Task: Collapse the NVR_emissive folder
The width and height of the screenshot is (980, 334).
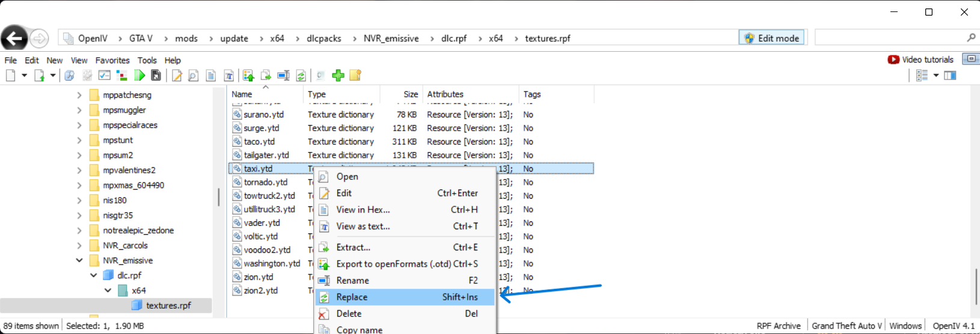Action: (79, 261)
